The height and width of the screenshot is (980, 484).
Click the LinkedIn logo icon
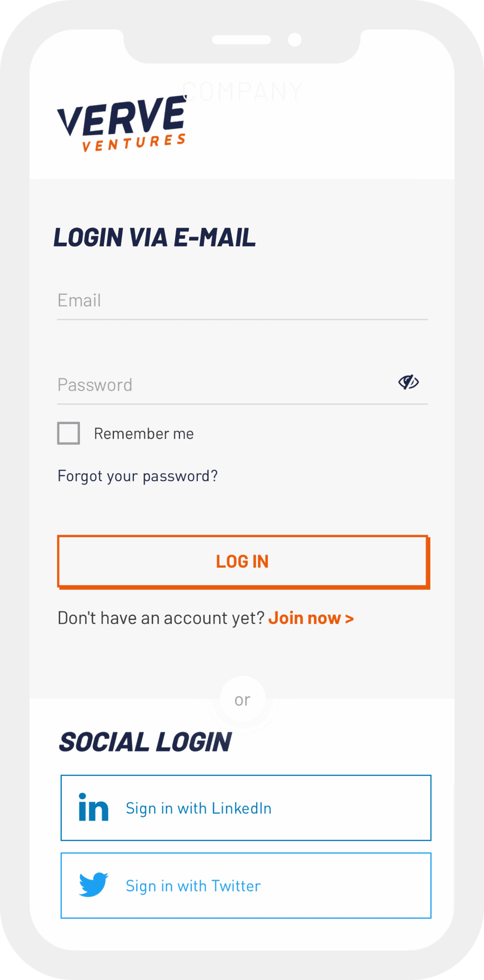[x=94, y=808]
